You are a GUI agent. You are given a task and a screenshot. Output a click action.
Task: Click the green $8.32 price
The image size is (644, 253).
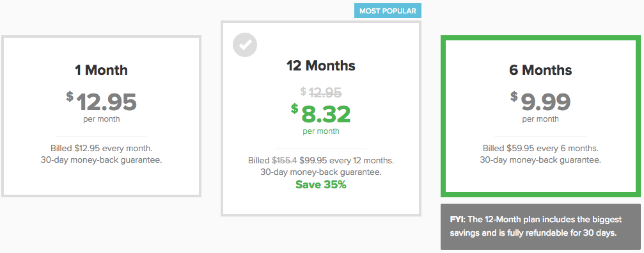coord(321,114)
